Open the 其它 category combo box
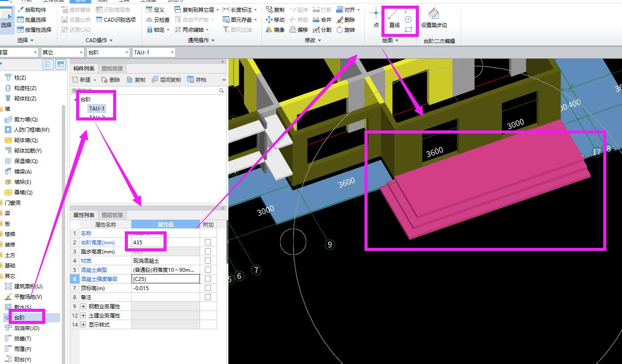Screen dimensions: 622x364 click(62, 52)
